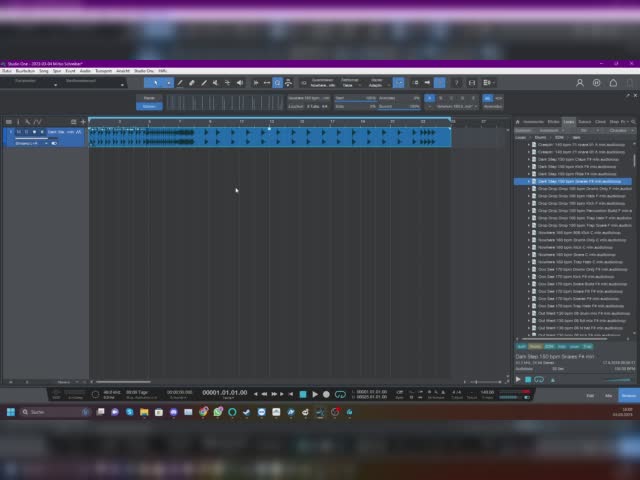The height and width of the screenshot is (480, 640).
Task: Show automation icon above track list
Action: click(37, 122)
